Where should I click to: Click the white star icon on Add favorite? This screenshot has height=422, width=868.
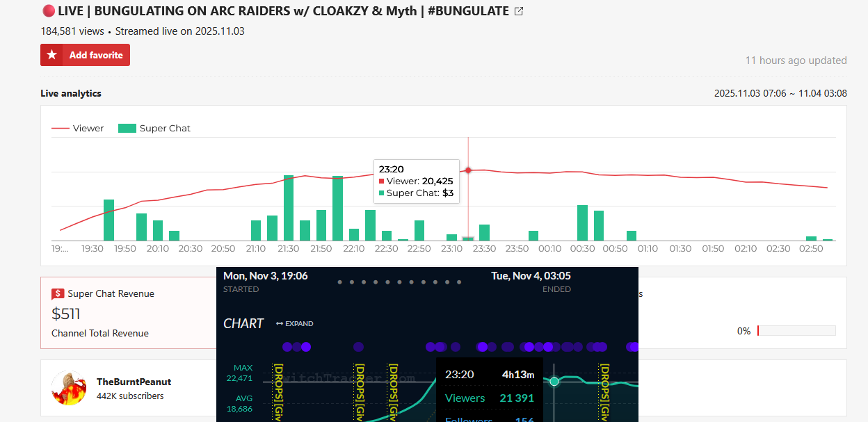(x=51, y=55)
